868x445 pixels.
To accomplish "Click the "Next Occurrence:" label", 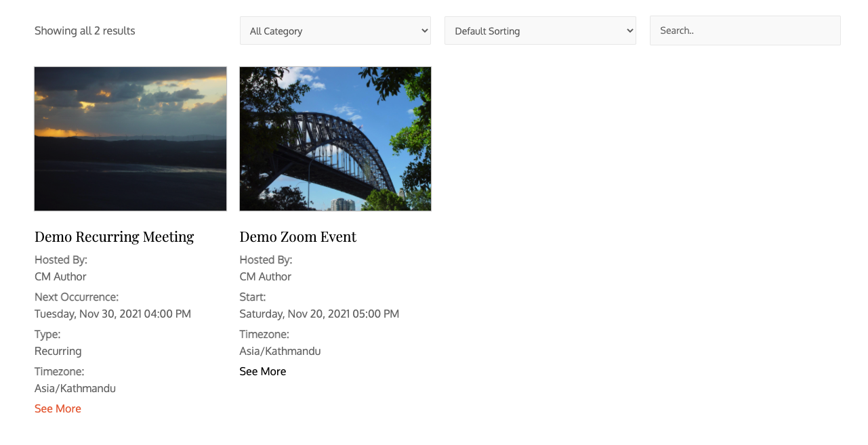I will 77,297.
